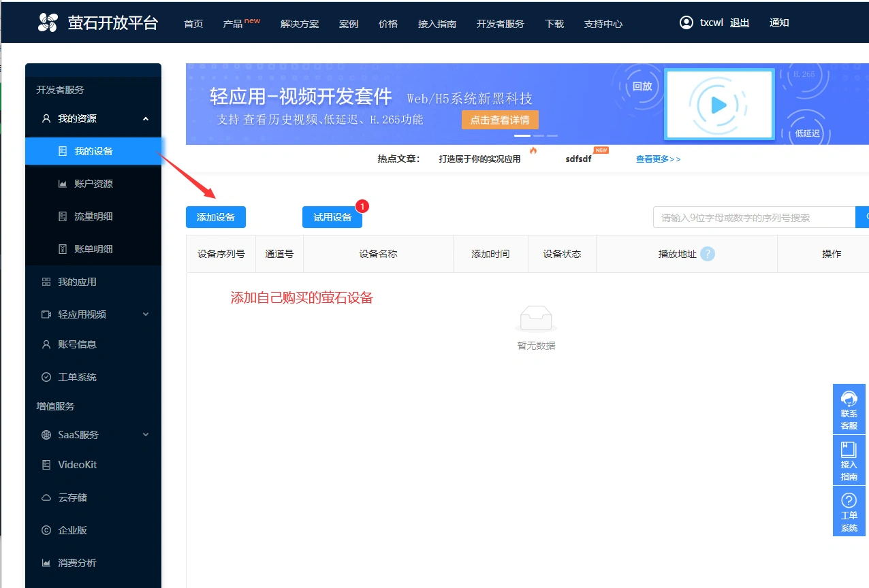869x588 pixels.
Task: Click the 设备状态 column header
Action: point(562,254)
